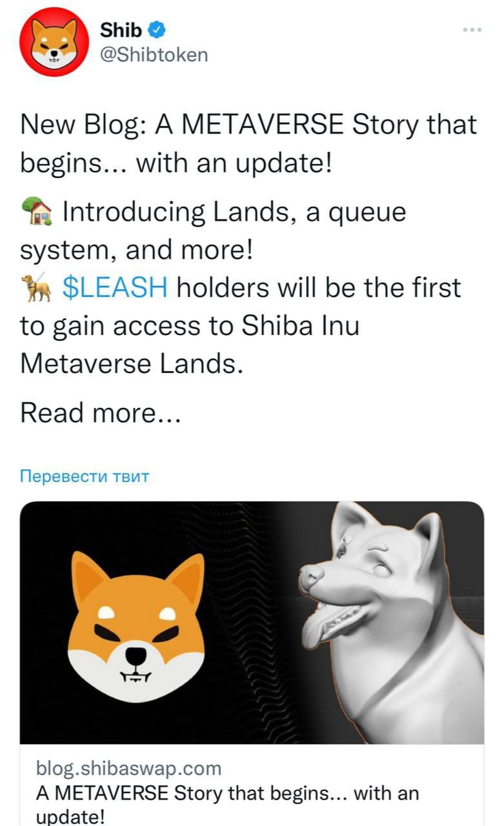
Task: Click the blue verified badge
Action: pyautogui.click(x=157, y=28)
